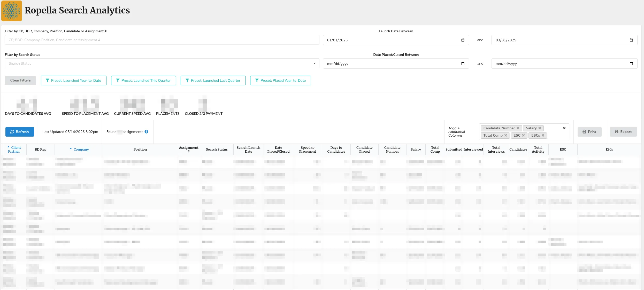644x290 pixels.
Task: Click the Print button
Action: click(x=589, y=132)
